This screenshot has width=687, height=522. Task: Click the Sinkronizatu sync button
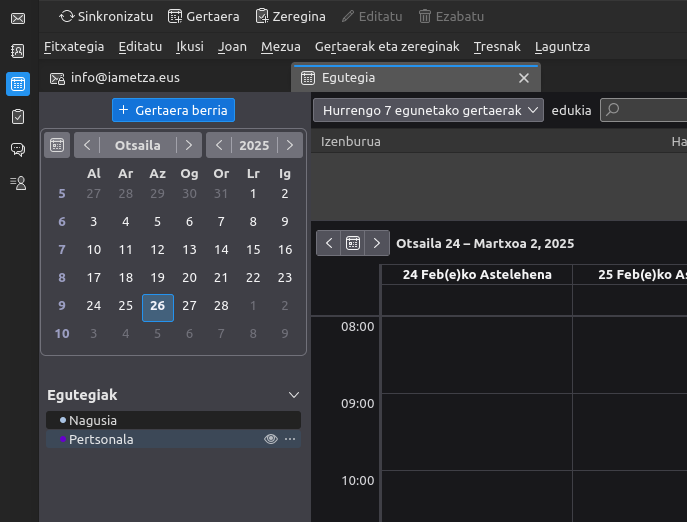tap(105, 16)
